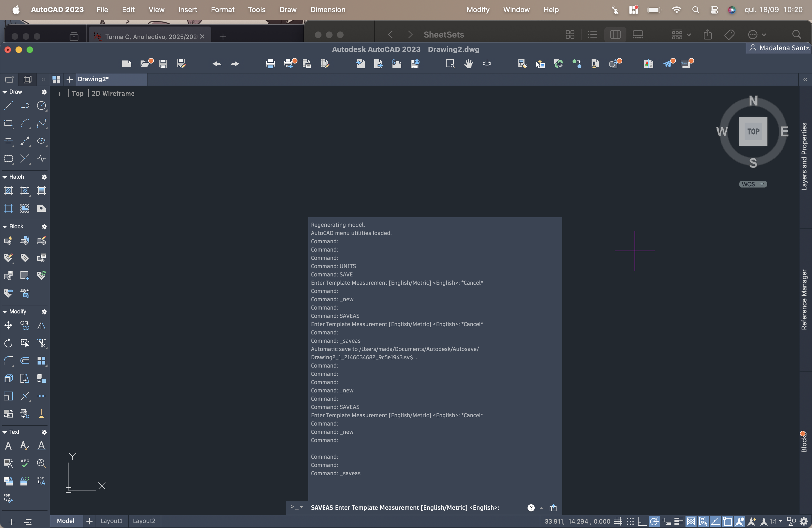812x528 pixels.
Task: Click the 2D Wireframe visual style label
Action: (x=113, y=93)
